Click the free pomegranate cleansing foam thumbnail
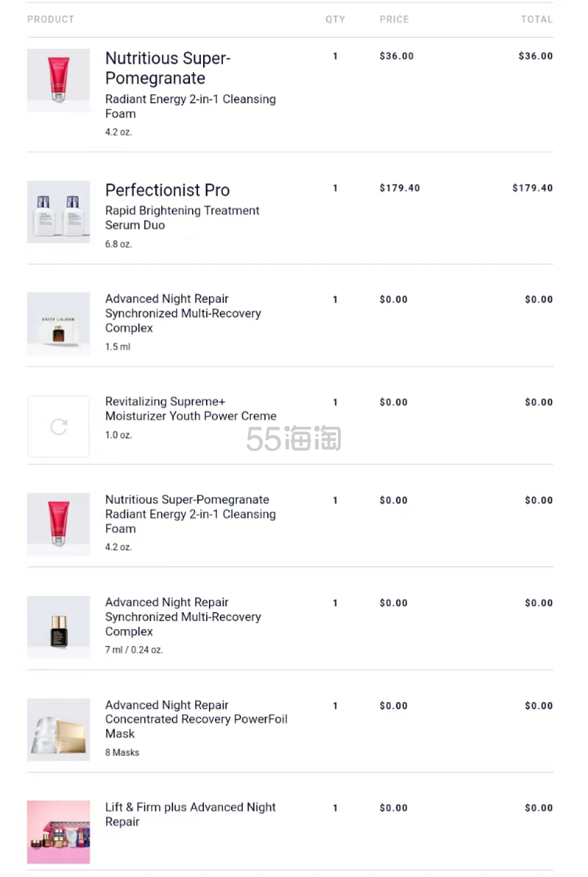 tap(59, 524)
